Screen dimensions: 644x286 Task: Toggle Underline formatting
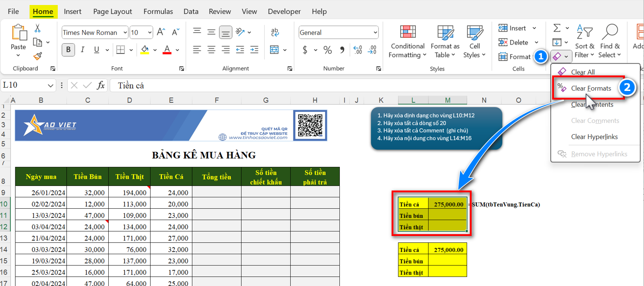pos(96,50)
